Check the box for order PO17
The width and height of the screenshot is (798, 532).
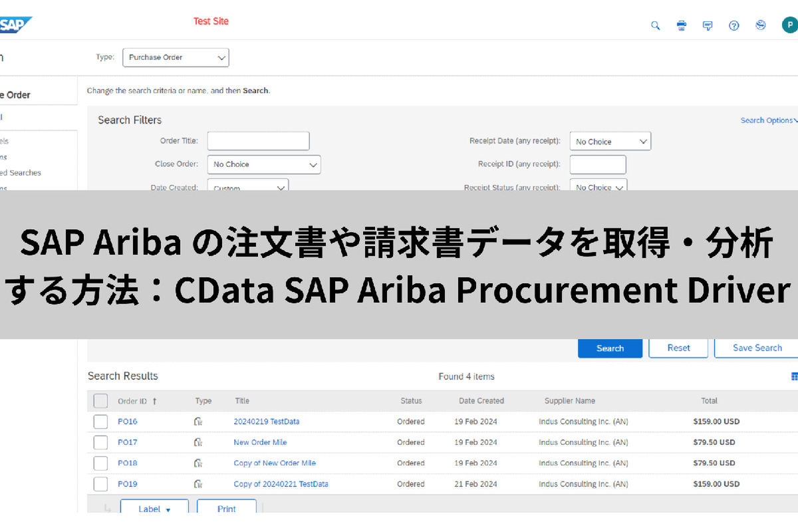[100, 442]
